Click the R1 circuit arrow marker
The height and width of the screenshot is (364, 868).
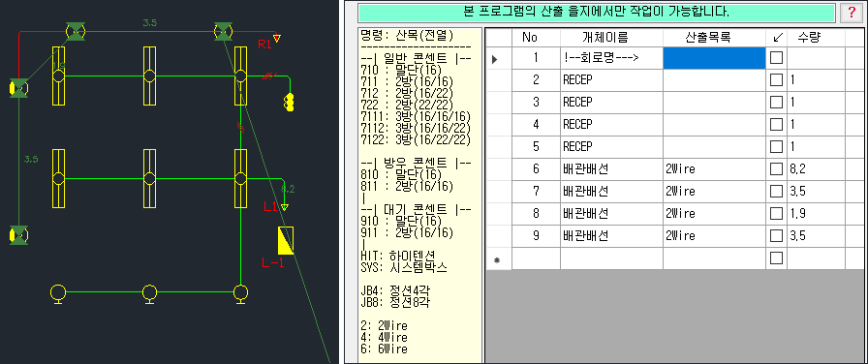(277, 38)
